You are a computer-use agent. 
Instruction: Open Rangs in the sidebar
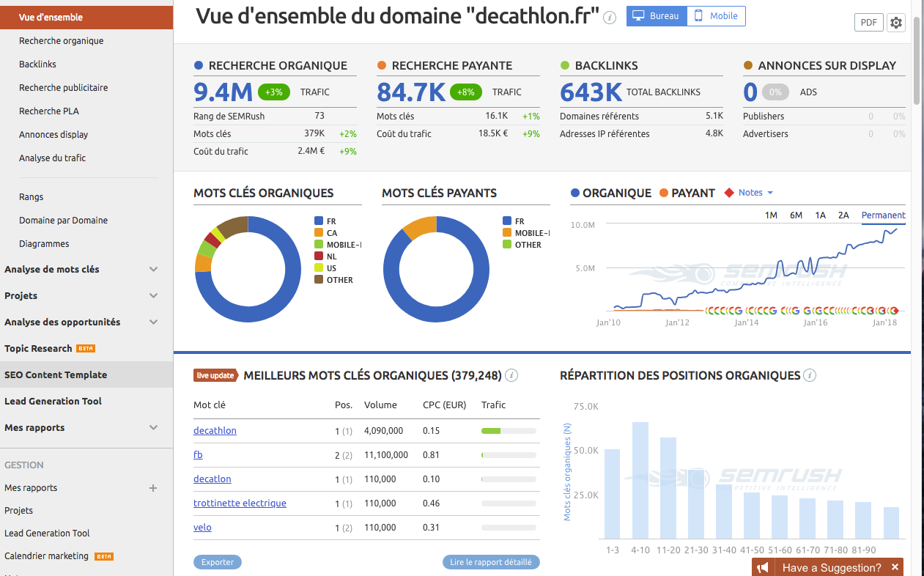(32, 197)
